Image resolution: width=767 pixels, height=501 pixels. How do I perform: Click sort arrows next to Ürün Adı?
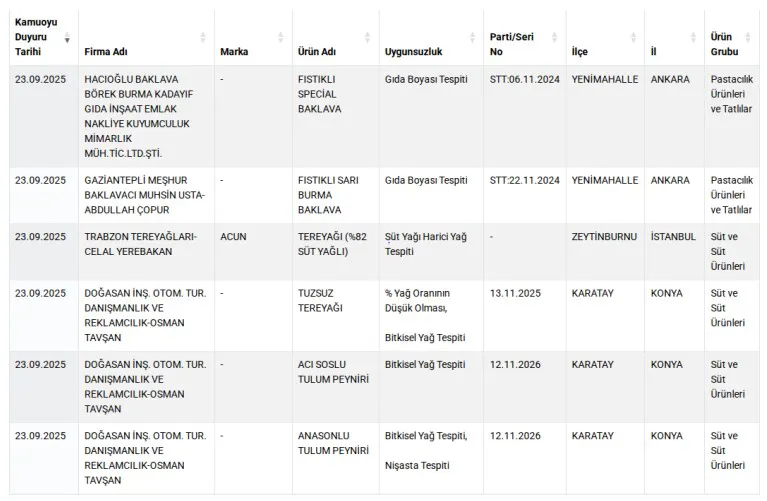point(369,37)
